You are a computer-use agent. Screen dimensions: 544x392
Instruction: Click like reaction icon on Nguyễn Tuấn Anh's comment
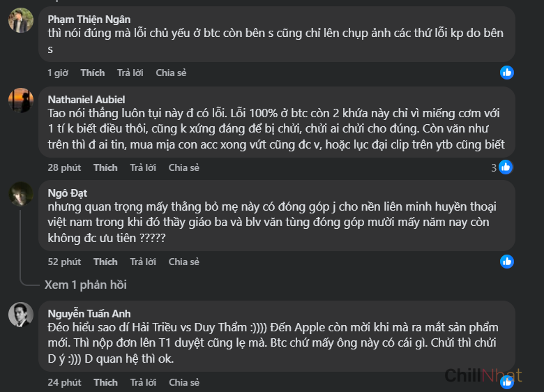(507, 382)
